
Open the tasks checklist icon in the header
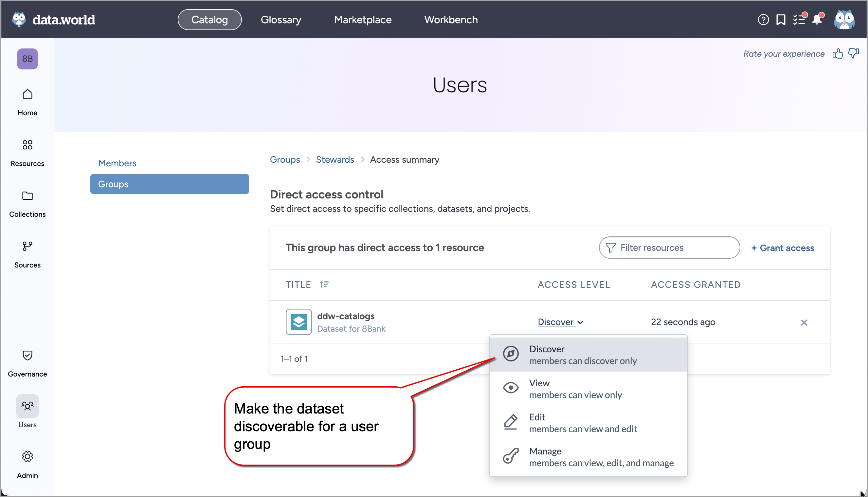click(x=800, y=19)
